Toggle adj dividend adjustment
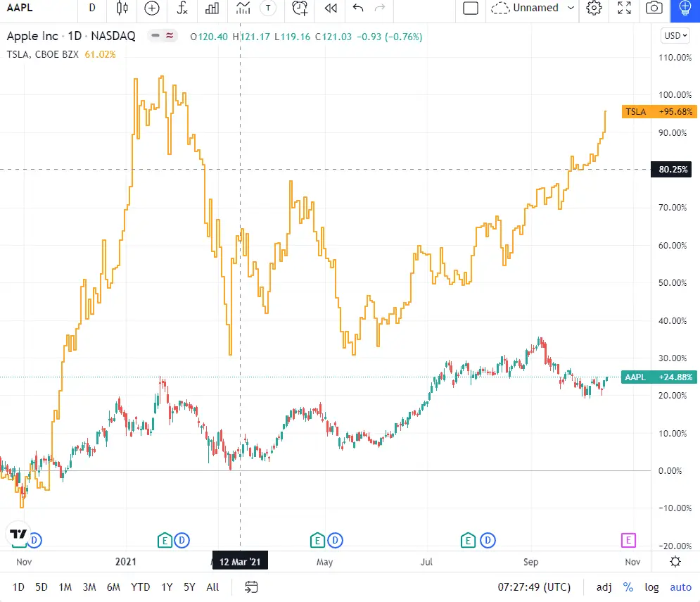This screenshot has width=700, height=602. click(x=604, y=587)
